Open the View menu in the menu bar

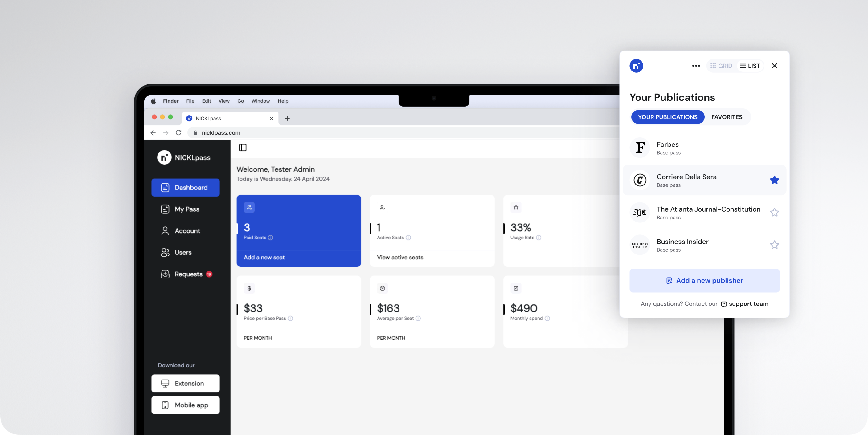coord(224,101)
